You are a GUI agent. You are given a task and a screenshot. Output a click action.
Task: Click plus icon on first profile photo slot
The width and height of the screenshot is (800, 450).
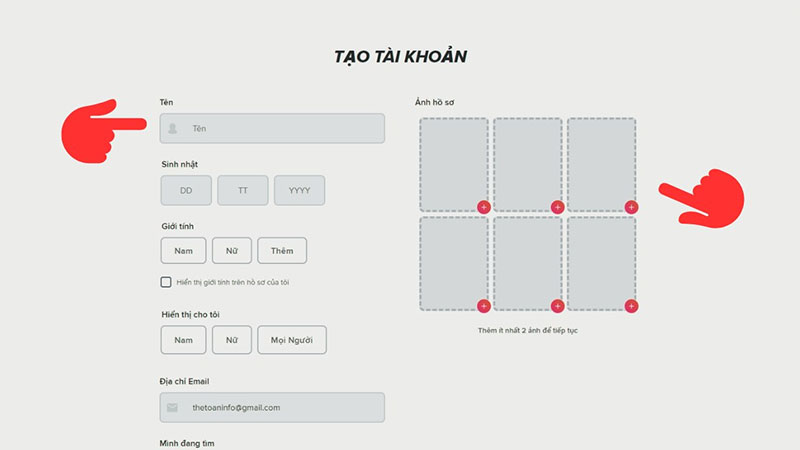(484, 207)
